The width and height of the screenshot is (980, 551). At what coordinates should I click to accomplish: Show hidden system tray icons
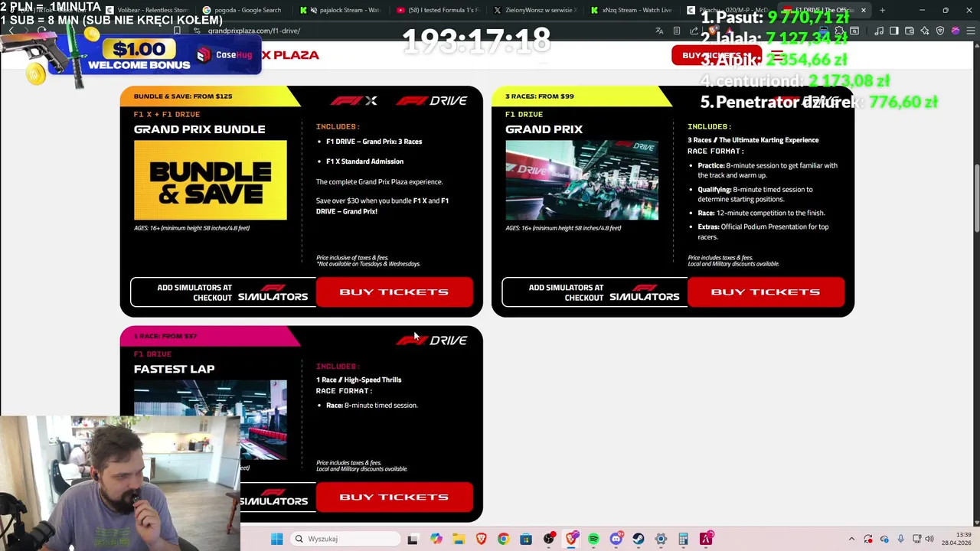pyautogui.click(x=852, y=539)
